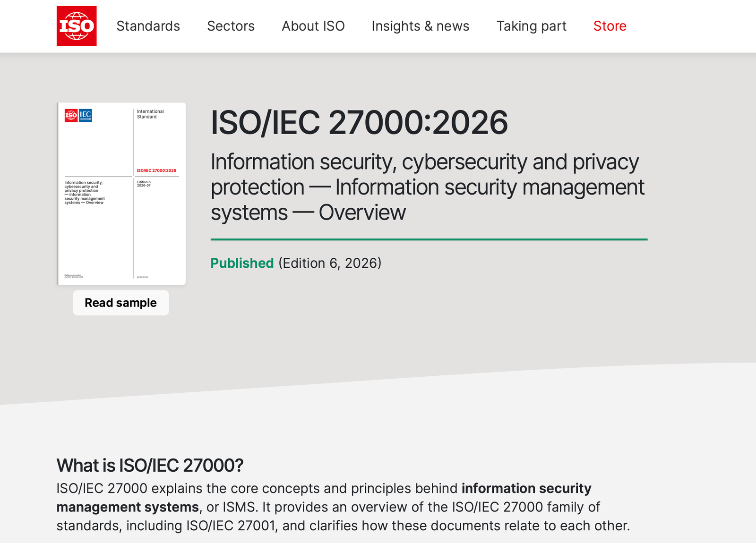Click the Read sample button
756x543 pixels.
[121, 303]
